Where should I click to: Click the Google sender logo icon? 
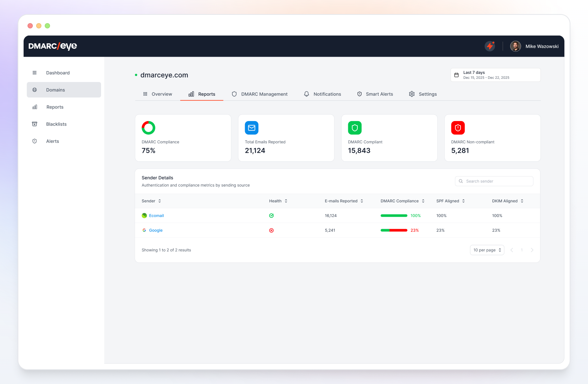(x=144, y=230)
